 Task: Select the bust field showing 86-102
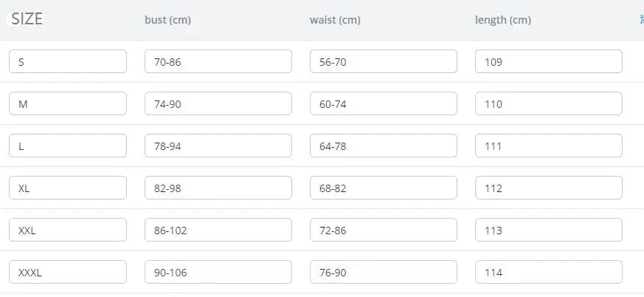pyautogui.click(x=218, y=231)
